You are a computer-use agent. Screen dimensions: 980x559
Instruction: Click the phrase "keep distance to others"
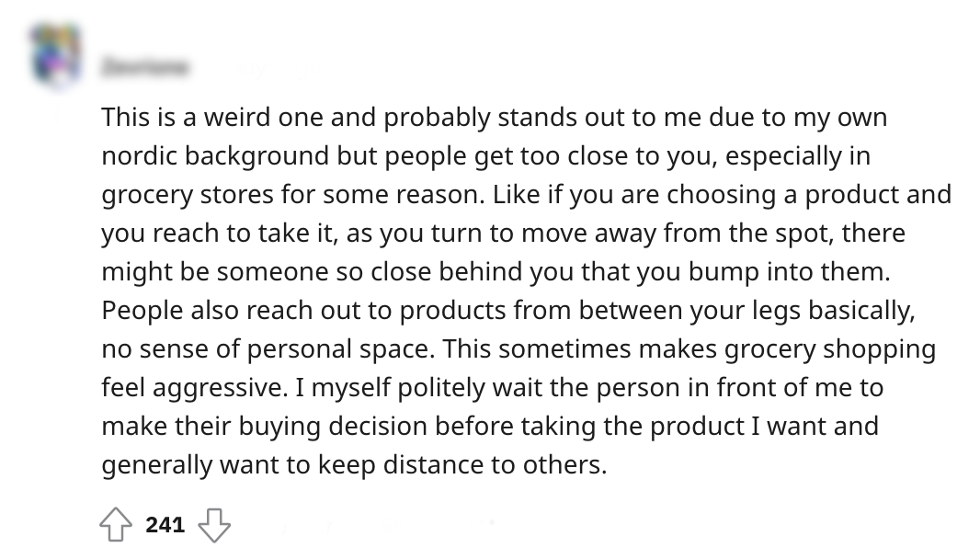(462, 465)
